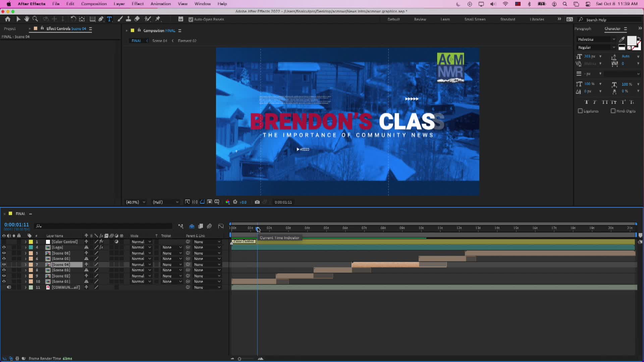Select the Rotation tool

(73, 19)
